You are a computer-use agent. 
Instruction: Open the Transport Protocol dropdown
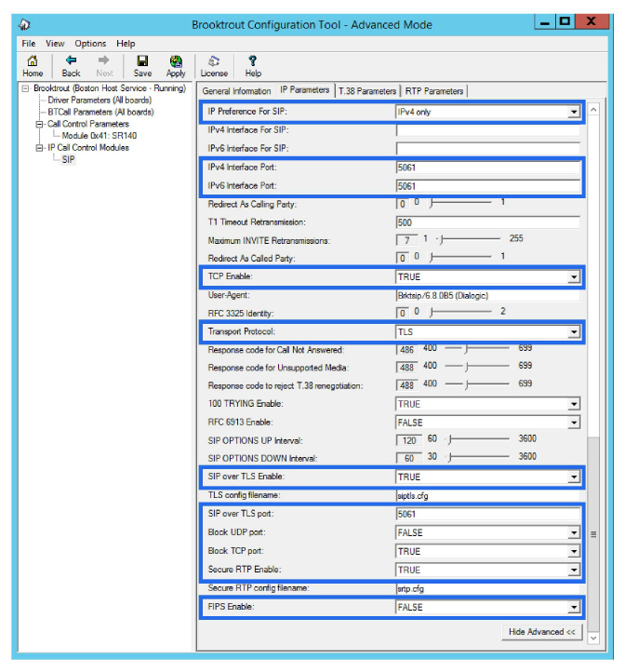(x=574, y=330)
